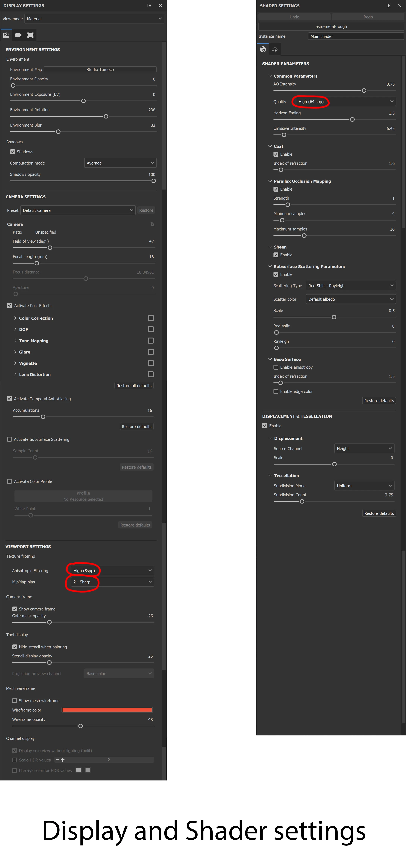This screenshot has height=868, width=406.
Task: Check Enable anisotropy under Base Surface
Action: pyautogui.click(x=276, y=367)
